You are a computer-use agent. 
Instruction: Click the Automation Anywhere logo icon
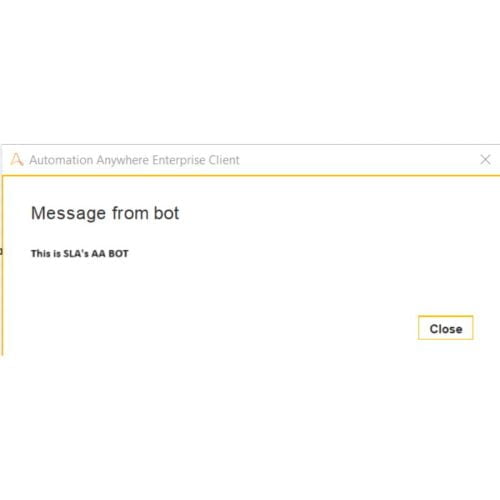(17, 159)
